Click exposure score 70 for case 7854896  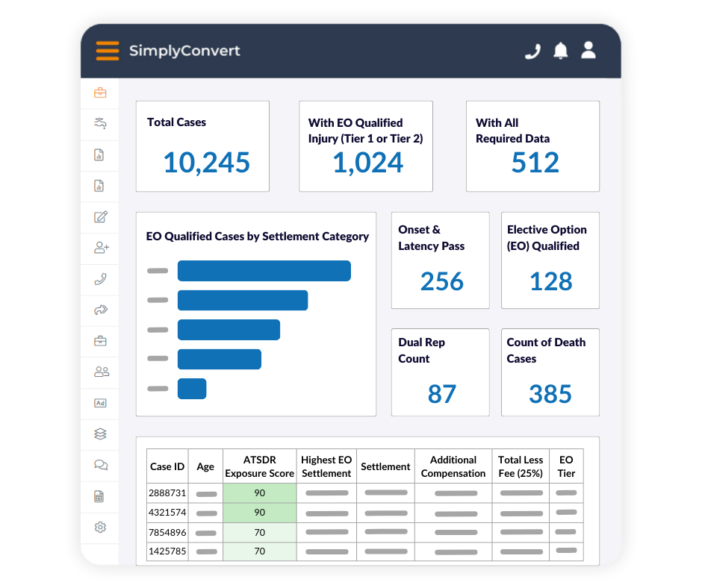click(x=260, y=533)
